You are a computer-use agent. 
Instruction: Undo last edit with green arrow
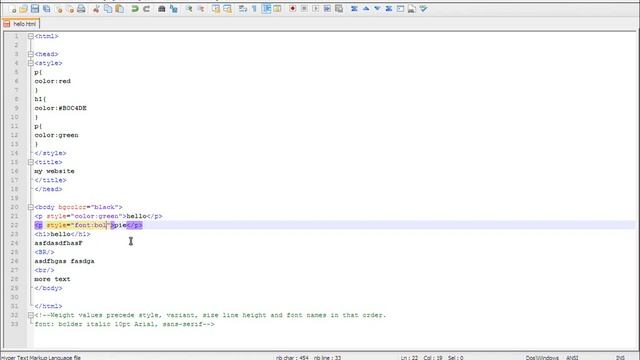click(x=135, y=9)
